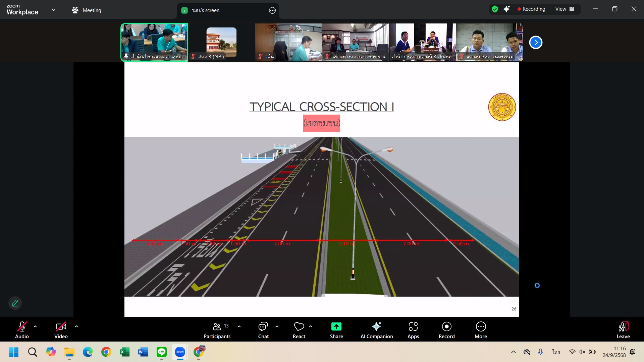Click the green Share screen icon
Viewport: 644px width, 362px height.
point(336,326)
